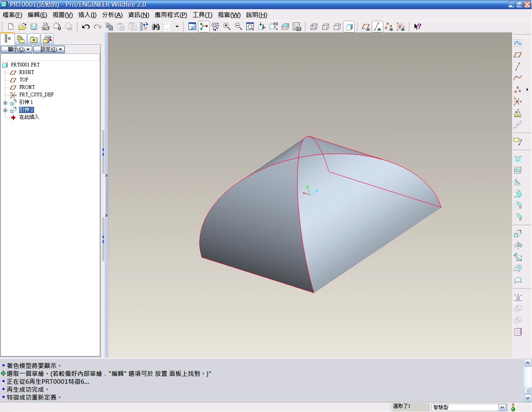Screen dimensions: 532x412
Task: Open the 檔案(F) menu
Action: (12, 15)
